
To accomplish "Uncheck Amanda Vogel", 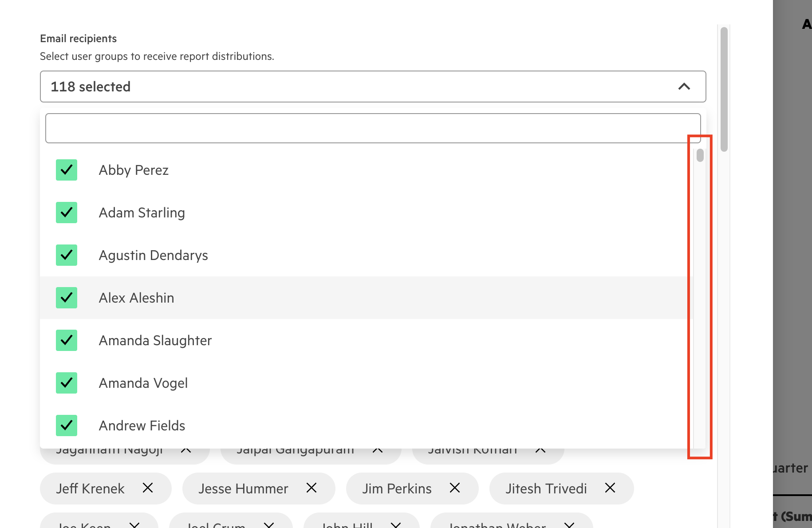I will (x=67, y=383).
